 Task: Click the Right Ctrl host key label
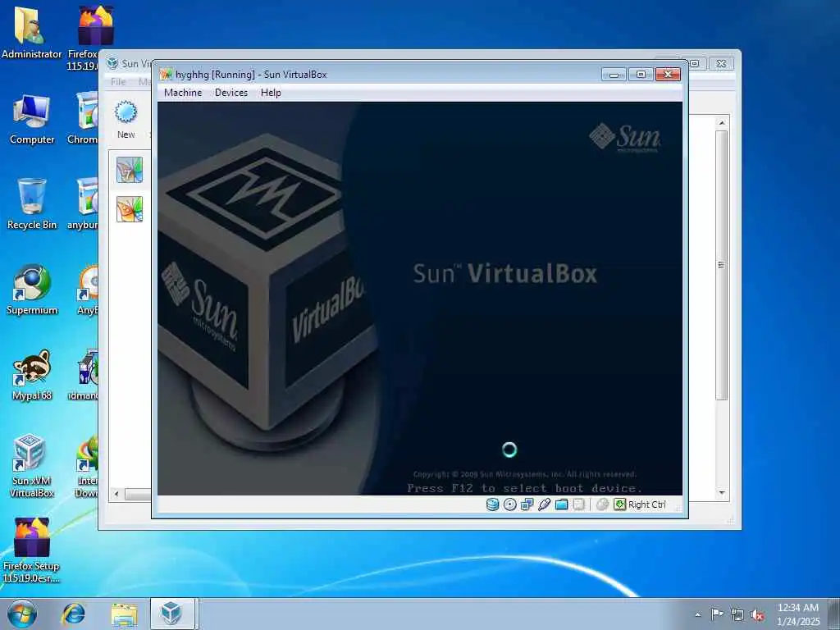coord(646,504)
